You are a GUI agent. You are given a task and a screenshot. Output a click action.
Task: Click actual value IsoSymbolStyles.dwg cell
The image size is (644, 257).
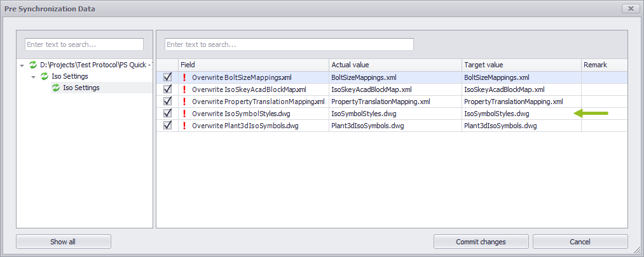point(395,114)
